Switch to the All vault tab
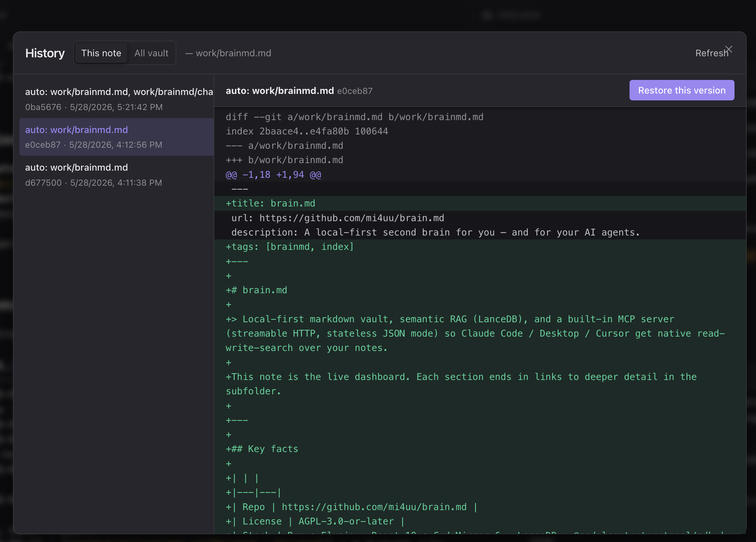The image size is (756, 542). click(x=151, y=53)
